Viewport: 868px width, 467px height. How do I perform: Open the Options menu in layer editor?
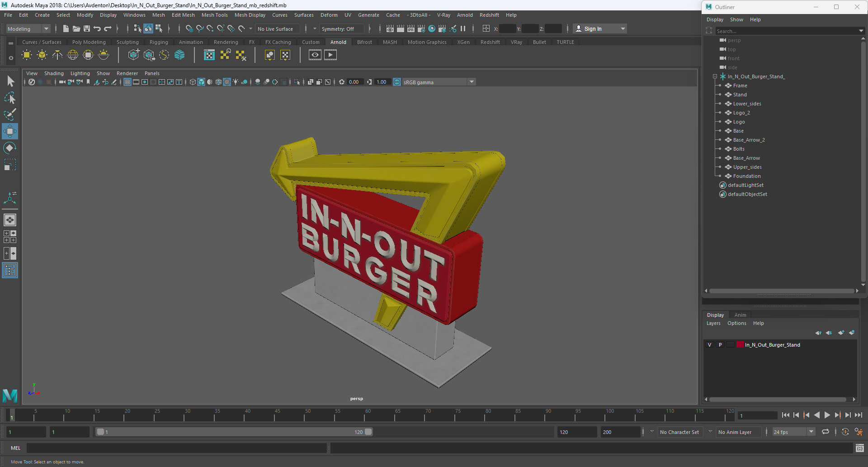(736, 323)
